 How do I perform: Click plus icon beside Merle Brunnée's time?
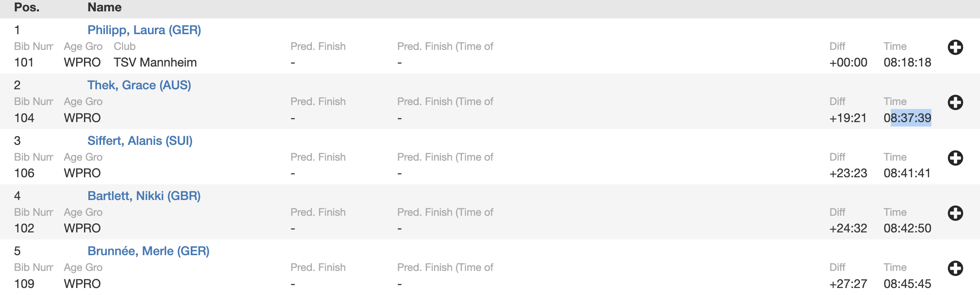(955, 268)
